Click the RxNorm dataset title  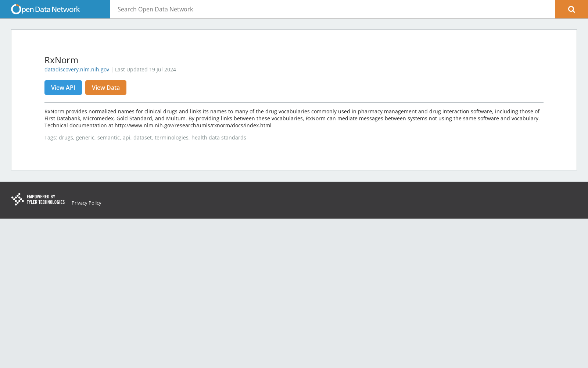[61, 60]
